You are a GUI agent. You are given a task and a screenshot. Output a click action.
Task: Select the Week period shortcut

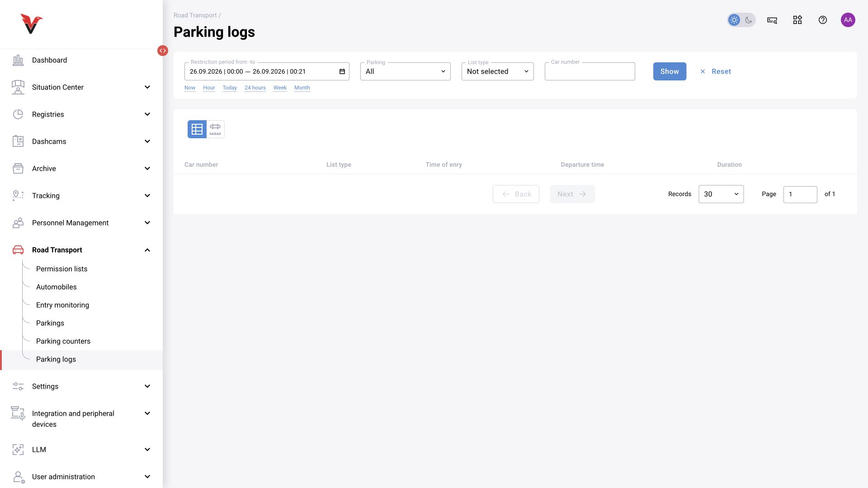(280, 88)
